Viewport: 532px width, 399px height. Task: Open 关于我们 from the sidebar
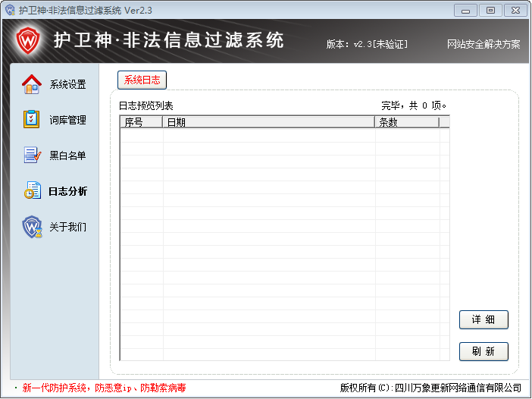click(67, 227)
